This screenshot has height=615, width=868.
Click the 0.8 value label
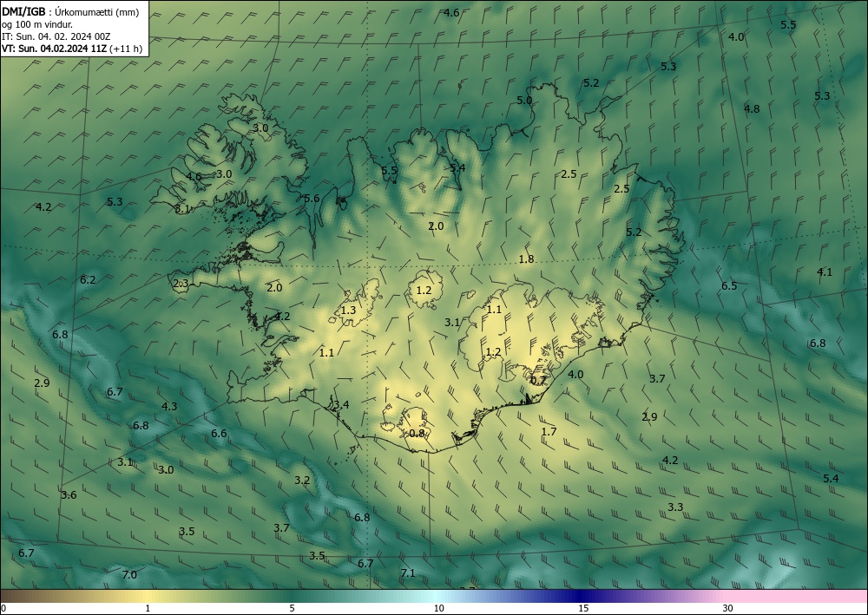pos(417,433)
